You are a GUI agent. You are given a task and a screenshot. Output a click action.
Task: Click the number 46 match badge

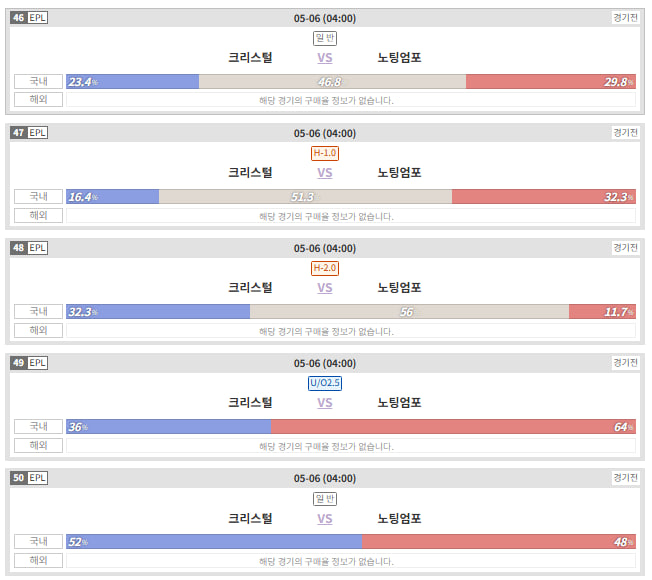19,18
